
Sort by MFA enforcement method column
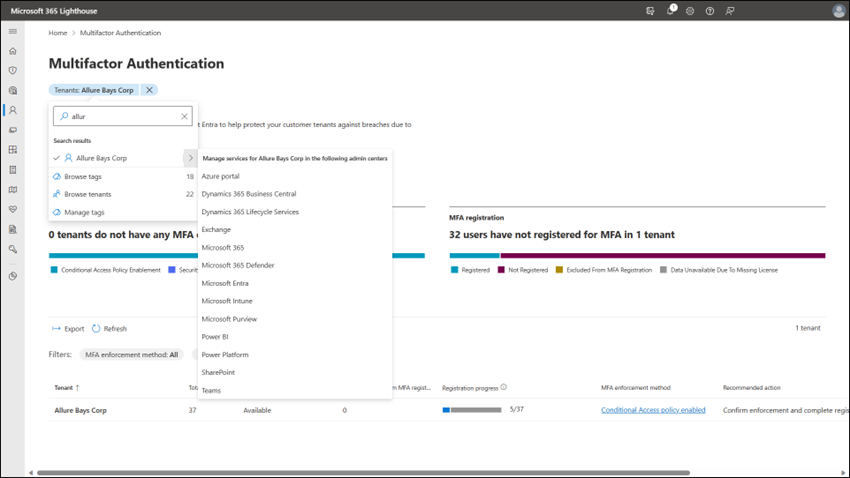[x=635, y=388]
